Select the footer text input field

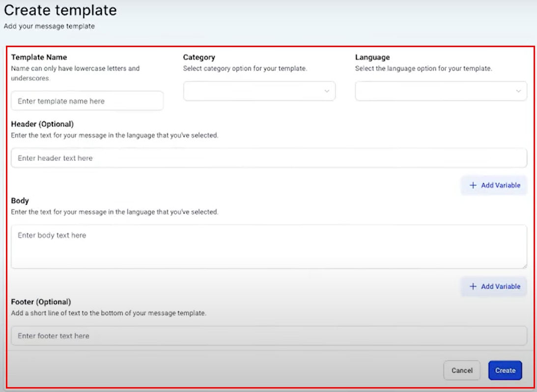[269, 336]
